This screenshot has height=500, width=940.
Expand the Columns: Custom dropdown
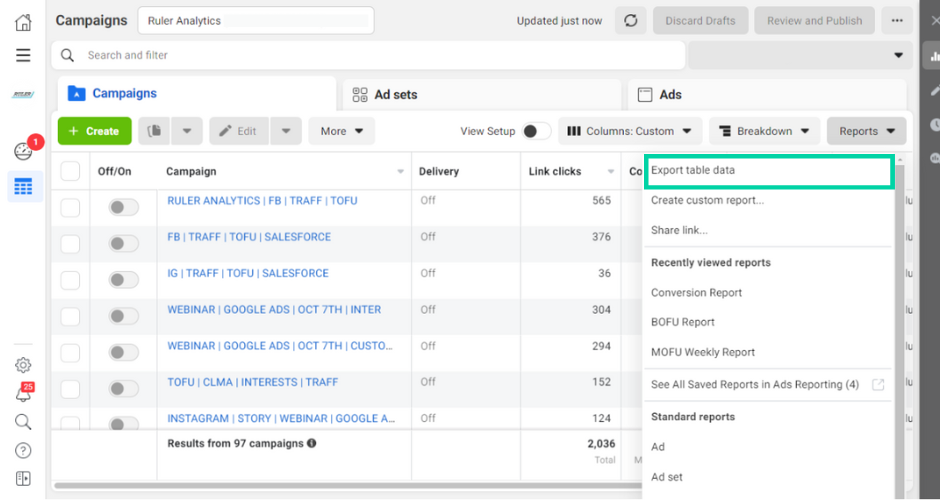tap(629, 131)
